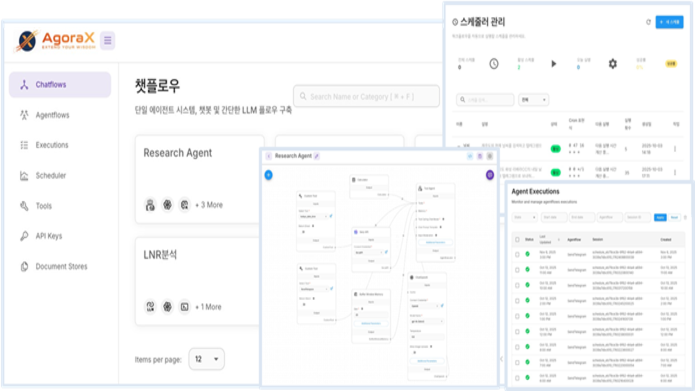Click the Search Name or Category field

(366, 96)
